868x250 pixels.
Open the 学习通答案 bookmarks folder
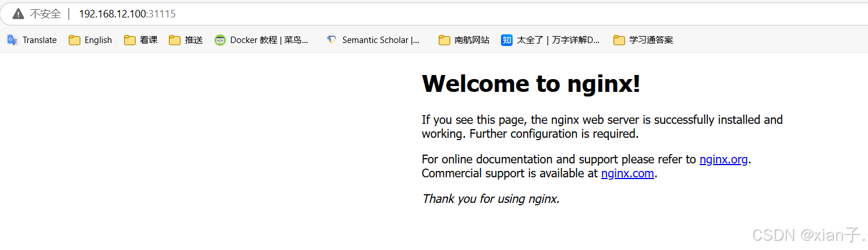click(x=643, y=40)
